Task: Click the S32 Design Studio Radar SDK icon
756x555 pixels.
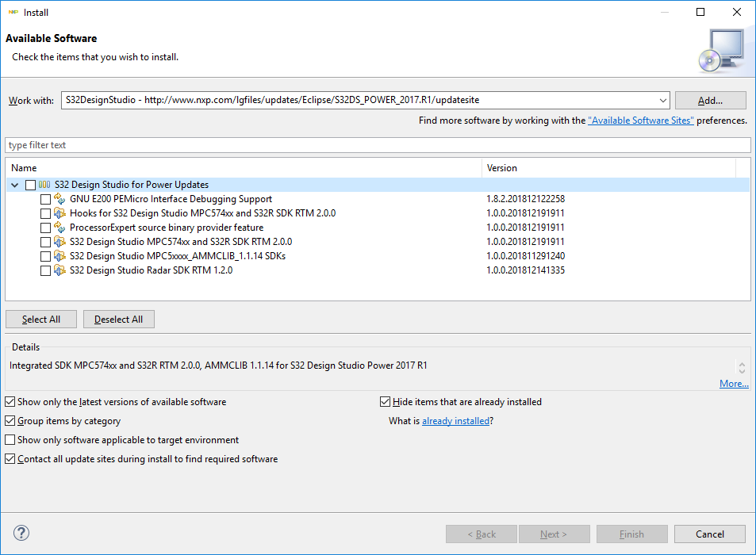Action: 59,270
